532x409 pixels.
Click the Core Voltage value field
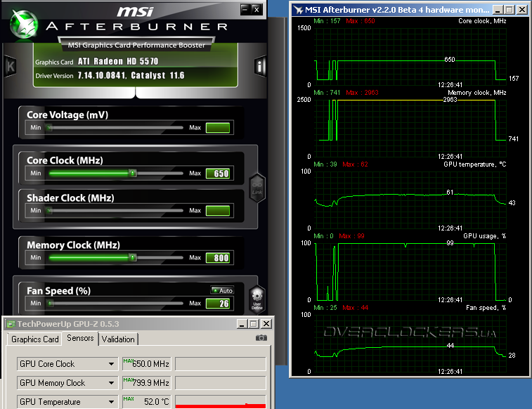pos(218,128)
